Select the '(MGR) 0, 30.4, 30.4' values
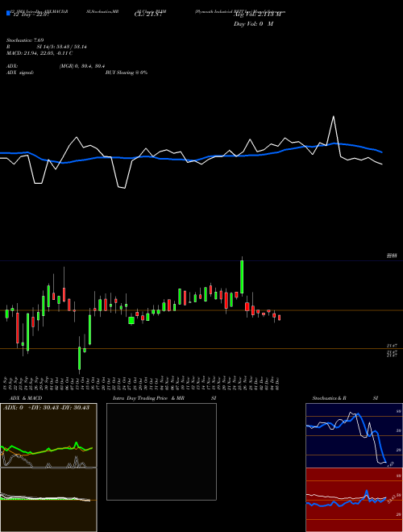The image size is (403, 532). (81, 66)
